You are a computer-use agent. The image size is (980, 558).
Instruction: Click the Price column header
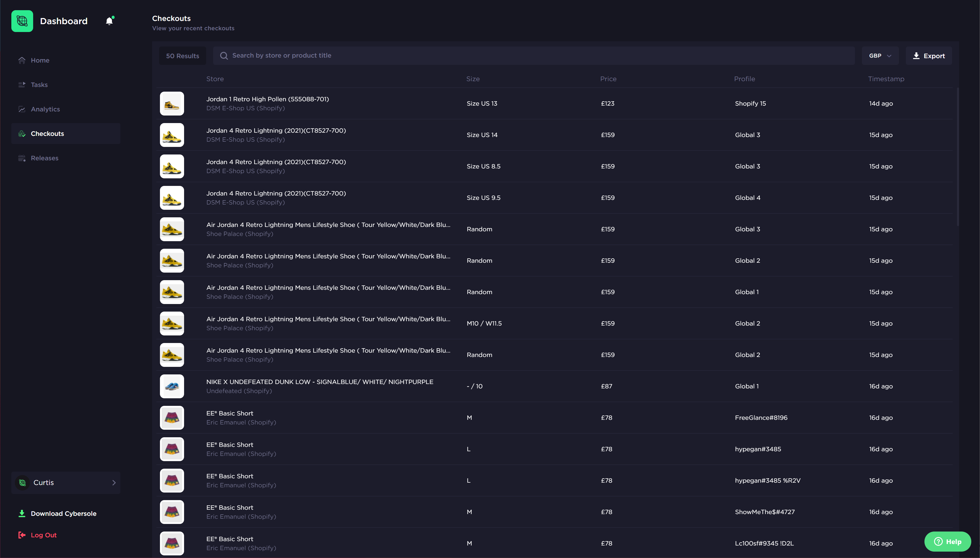tap(608, 79)
